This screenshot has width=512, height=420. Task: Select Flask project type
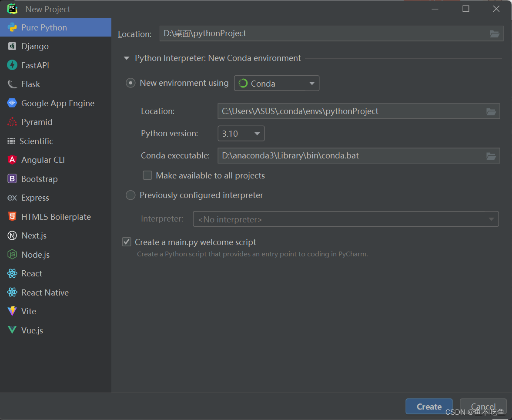pyautogui.click(x=56, y=84)
